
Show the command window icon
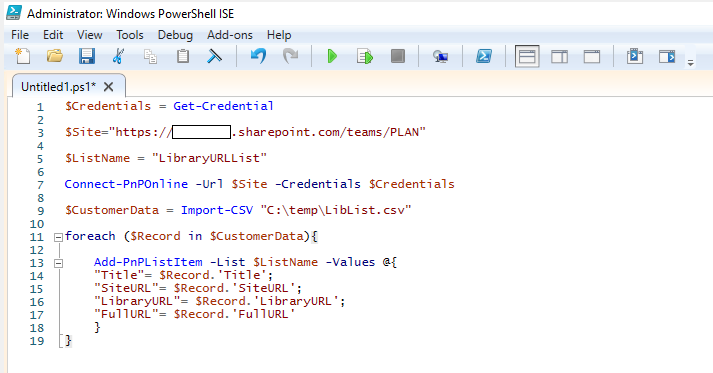(x=635, y=56)
